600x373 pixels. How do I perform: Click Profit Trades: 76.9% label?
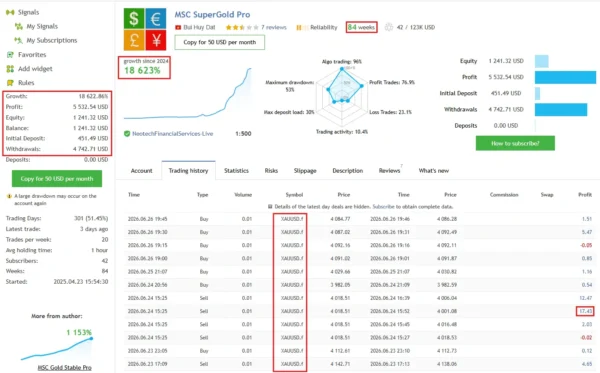tap(392, 82)
